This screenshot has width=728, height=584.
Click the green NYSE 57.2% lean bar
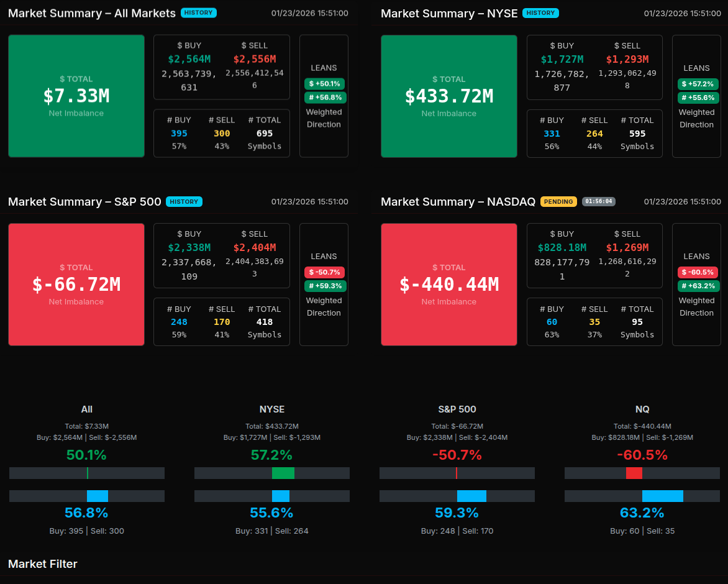pos(283,473)
